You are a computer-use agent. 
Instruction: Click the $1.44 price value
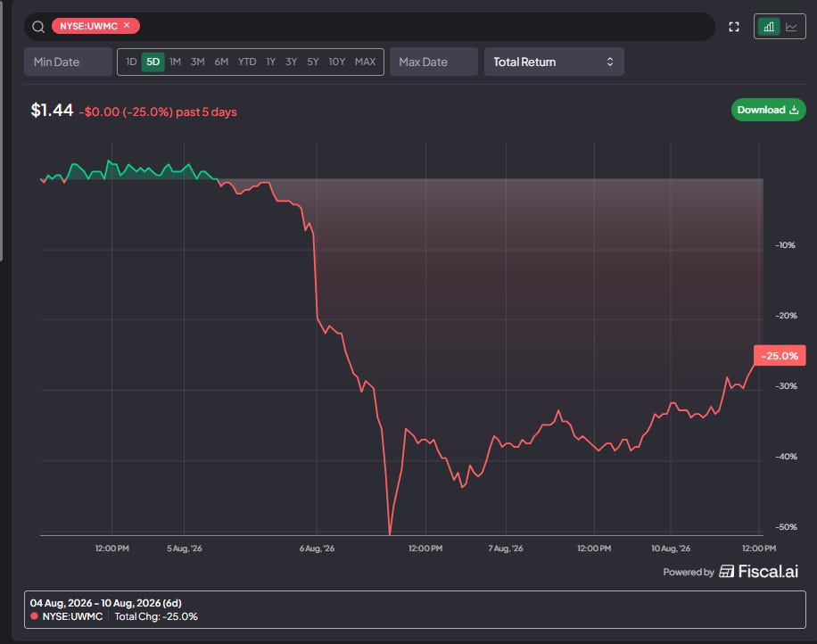pyautogui.click(x=52, y=110)
